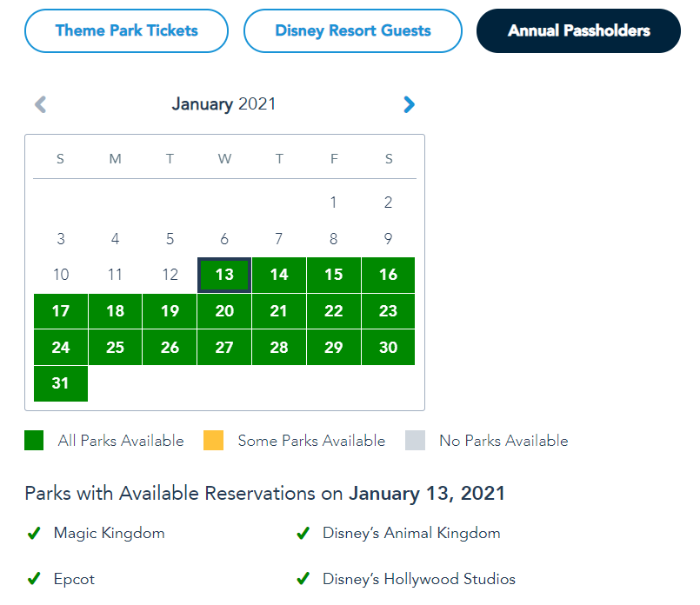Image resolution: width=700 pixels, height=605 pixels.
Task: Pick January 20 on the calendar
Action: (x=224, y=311)
